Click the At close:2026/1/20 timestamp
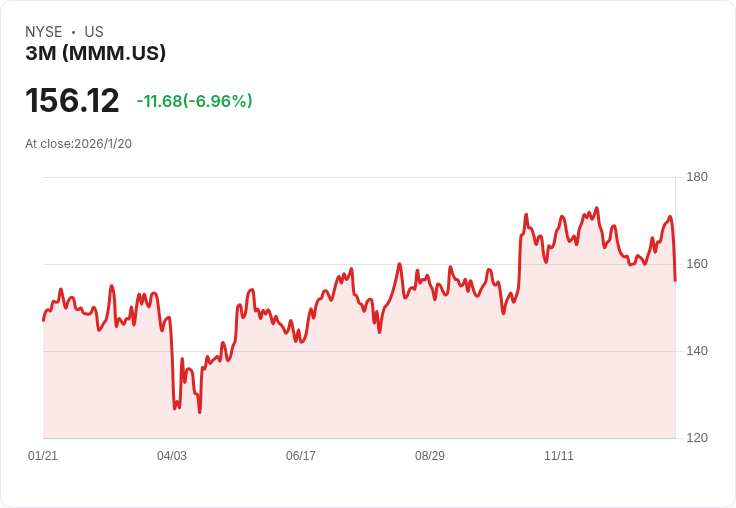 [x=78, y=144]
